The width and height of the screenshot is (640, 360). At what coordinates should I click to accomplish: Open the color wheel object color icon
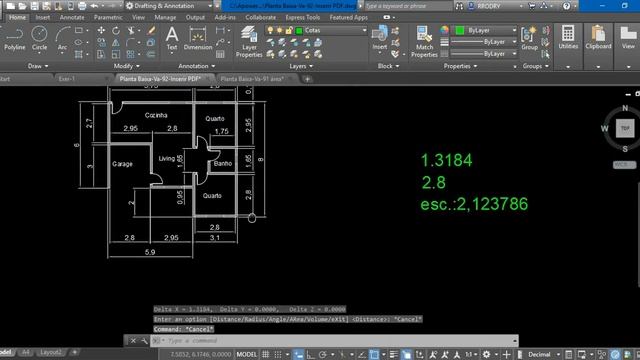[x=444, y=30]
